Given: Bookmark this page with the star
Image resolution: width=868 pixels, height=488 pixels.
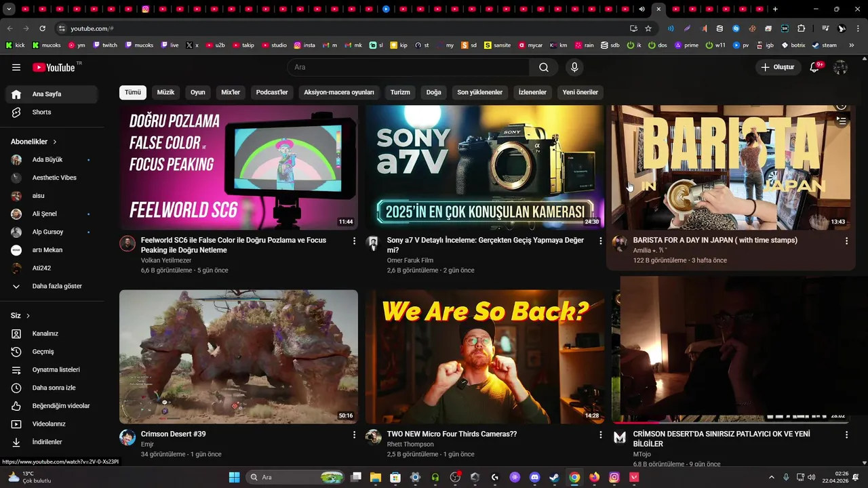Looking at the screenshot, I should point(648,28).
